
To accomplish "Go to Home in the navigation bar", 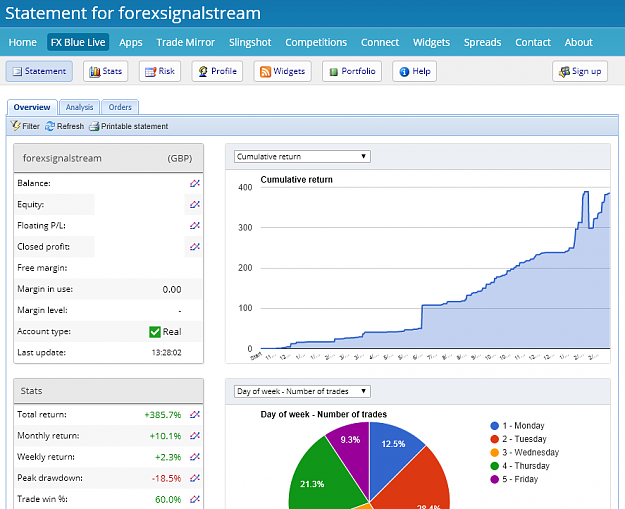I will pos(23,42).
